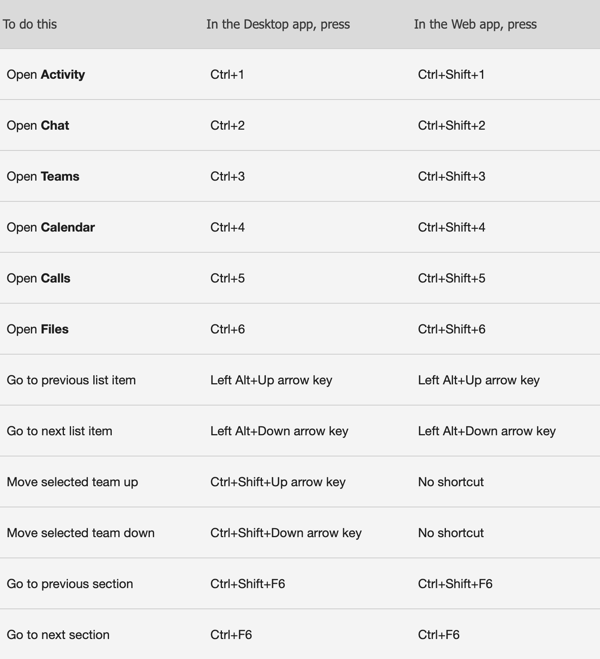
Task: Select the Open Calls row label
Action: (x=38, y=278)
